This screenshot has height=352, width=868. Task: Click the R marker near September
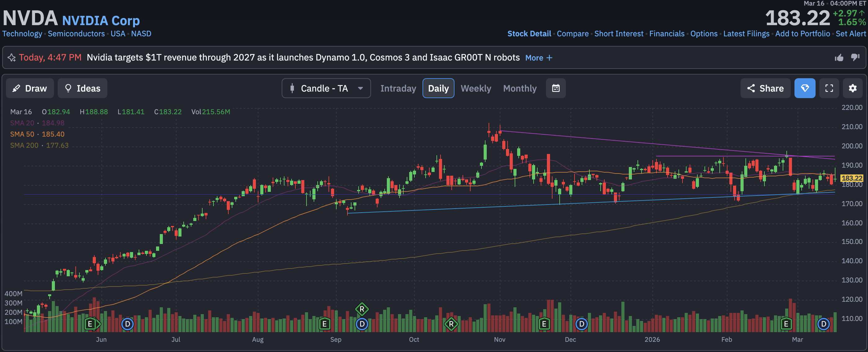click(361, 309)
